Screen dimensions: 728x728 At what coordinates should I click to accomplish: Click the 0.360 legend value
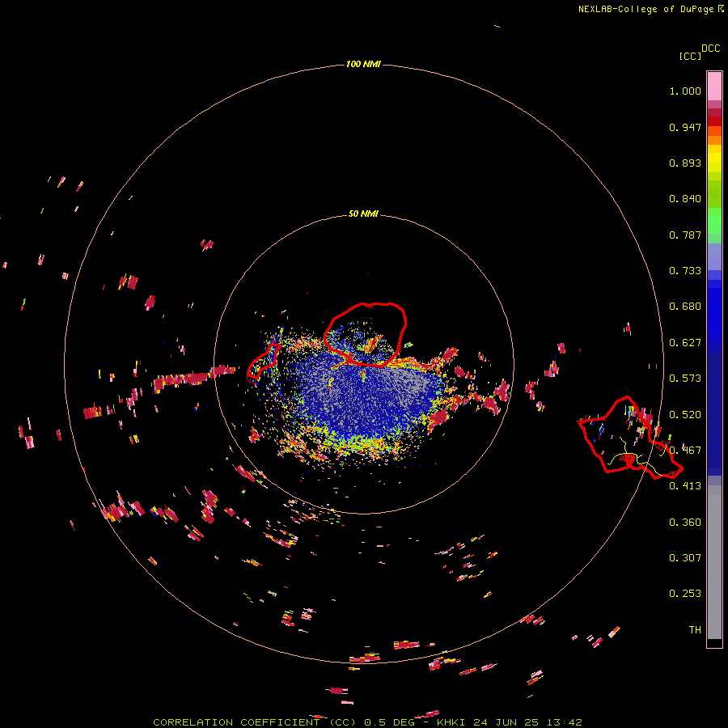point(685,523)
